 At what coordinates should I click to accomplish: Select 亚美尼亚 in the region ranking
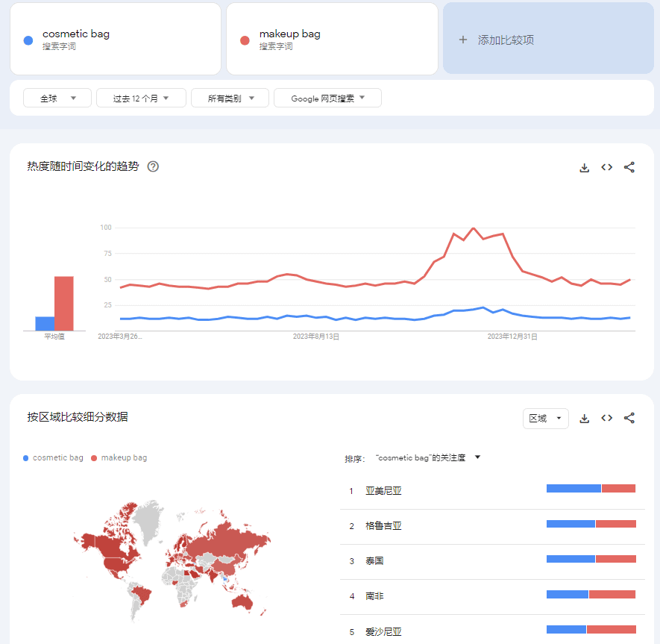(x=384, y=491)
